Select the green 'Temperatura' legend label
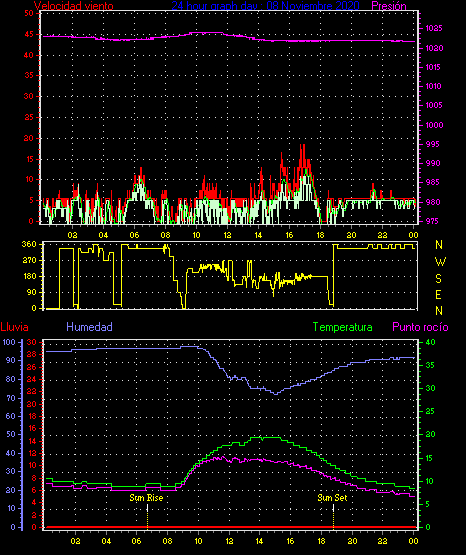 [x=343, y=327]
